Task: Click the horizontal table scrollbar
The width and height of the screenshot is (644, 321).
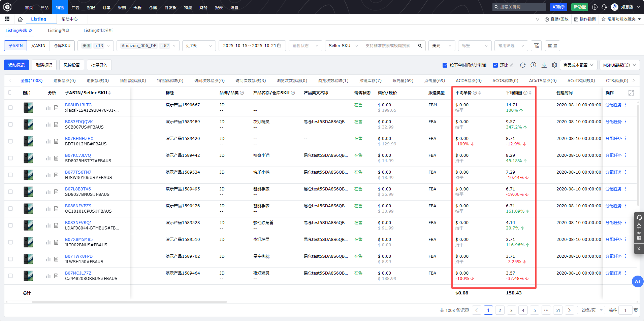Action: [129, 302]
